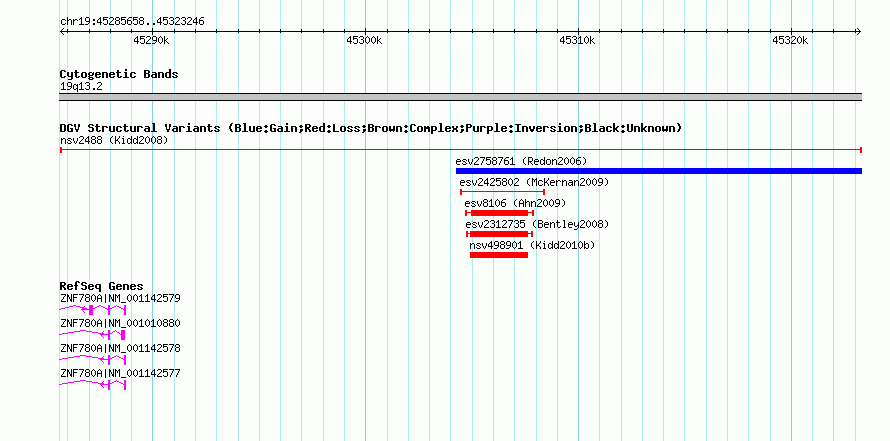Click the 45310k ruler tick label
The image size is (890, 441).
tap(577, 40)
